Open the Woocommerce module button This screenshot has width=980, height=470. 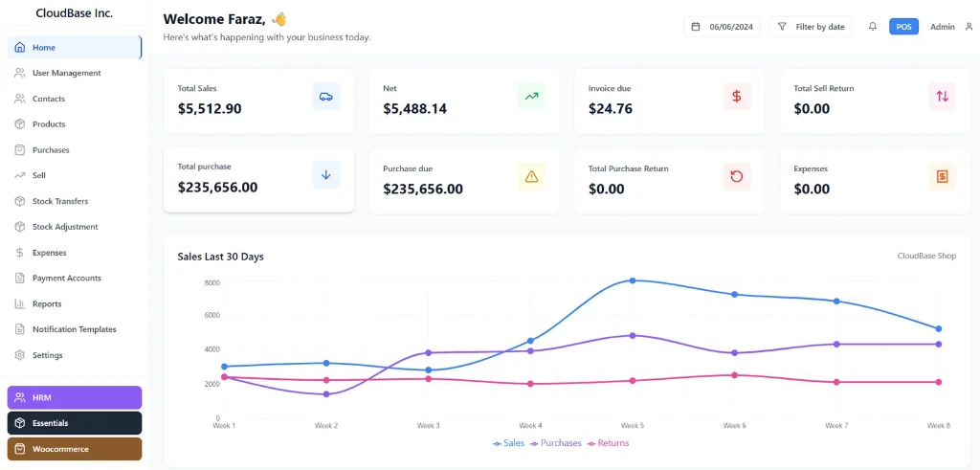(x=75, y=449)
